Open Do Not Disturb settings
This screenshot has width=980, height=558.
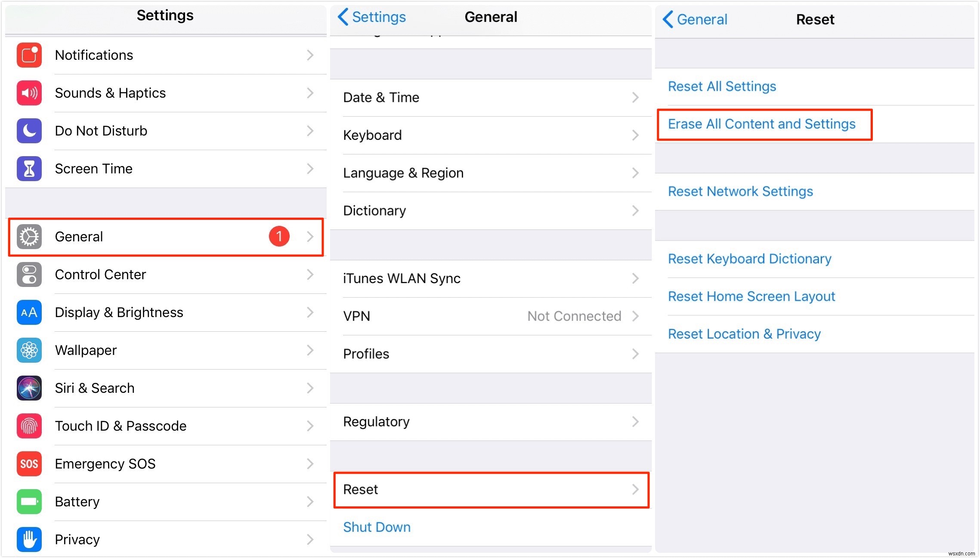coord(166,131)
